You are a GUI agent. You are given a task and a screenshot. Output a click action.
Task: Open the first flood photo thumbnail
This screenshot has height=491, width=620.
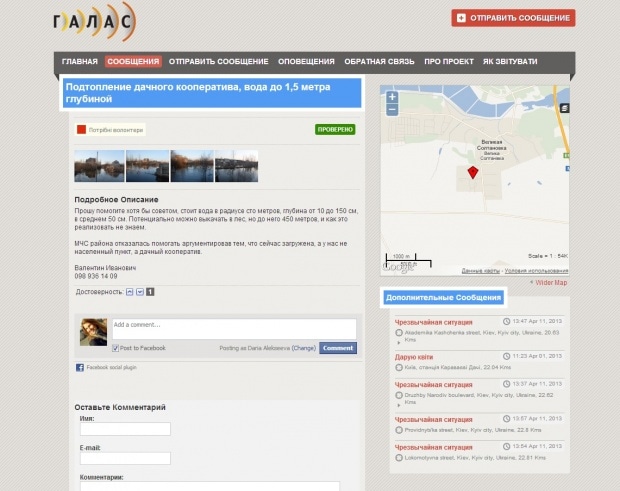coord(98,166)
